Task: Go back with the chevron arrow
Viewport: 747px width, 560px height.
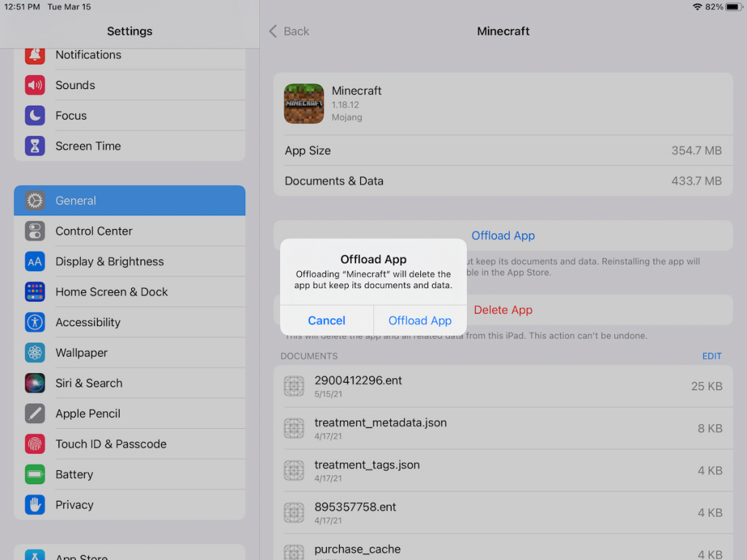Action: tap(273, 31)
